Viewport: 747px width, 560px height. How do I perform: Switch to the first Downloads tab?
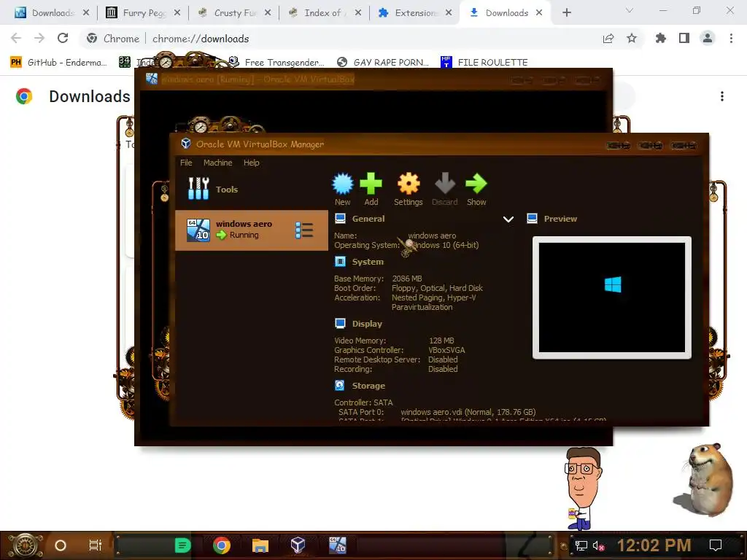point(52,13)
